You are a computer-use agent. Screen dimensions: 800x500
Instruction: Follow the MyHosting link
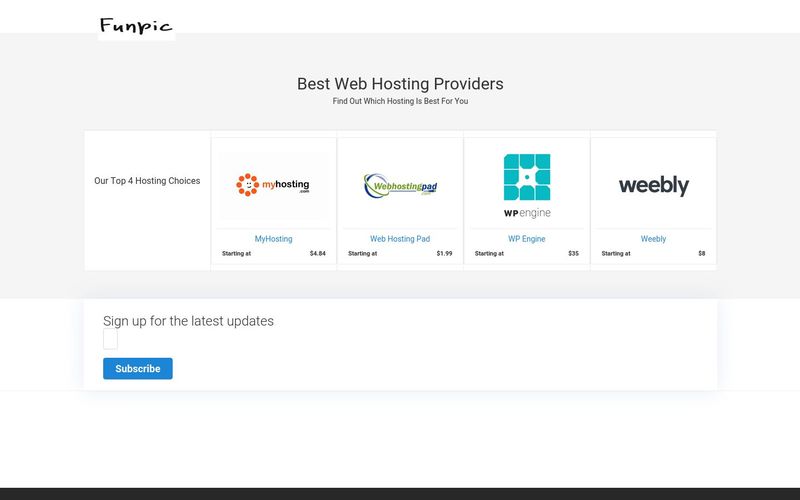tap(273, 239)
